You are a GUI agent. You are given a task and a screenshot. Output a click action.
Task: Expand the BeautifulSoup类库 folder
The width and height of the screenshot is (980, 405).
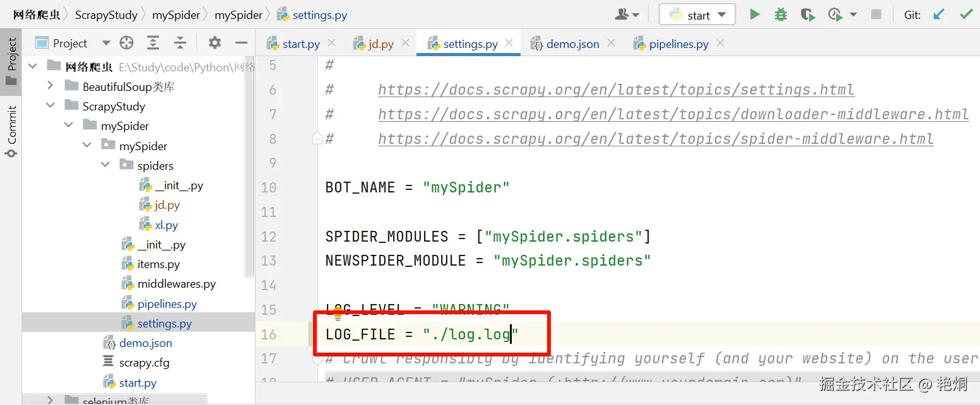pos(51,86)
